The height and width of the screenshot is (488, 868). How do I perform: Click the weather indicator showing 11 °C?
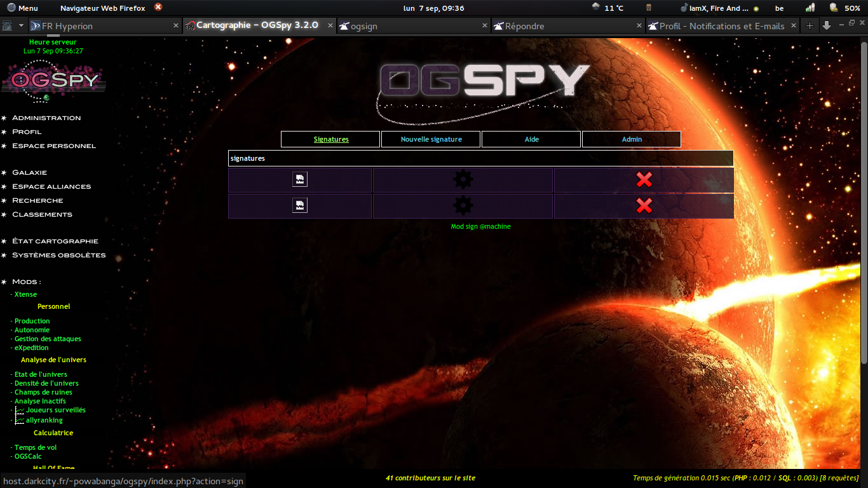(607, 8)
